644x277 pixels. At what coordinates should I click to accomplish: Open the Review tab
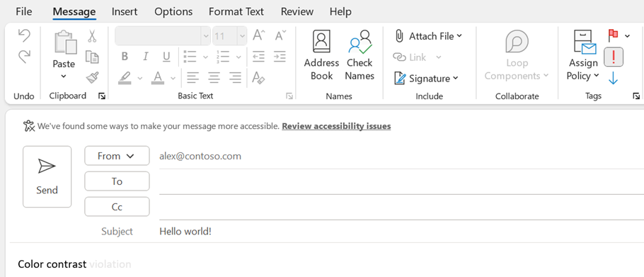[x=297, y=11]
